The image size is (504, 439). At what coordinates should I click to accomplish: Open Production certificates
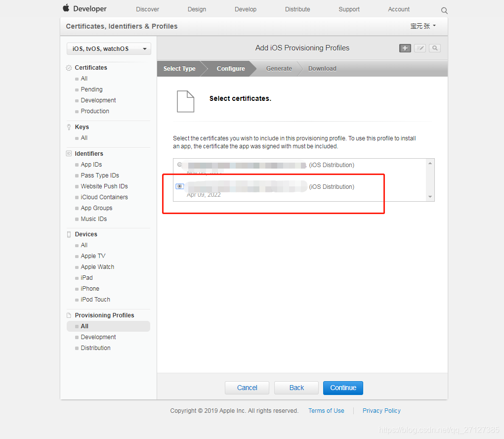point(95,111)
